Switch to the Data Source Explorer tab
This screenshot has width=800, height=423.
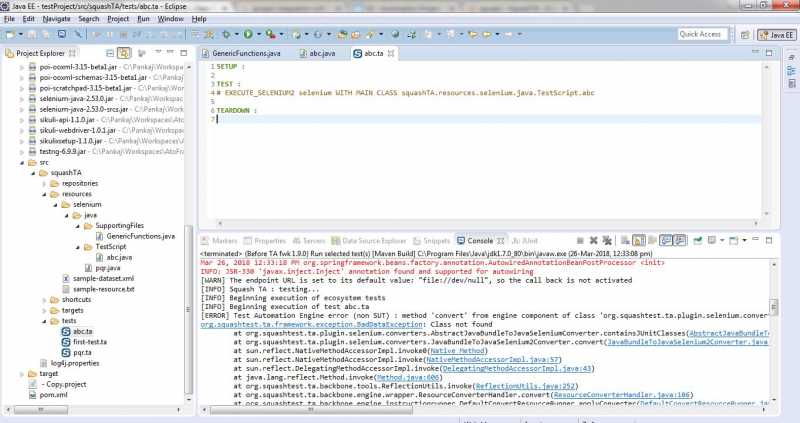[x=374, y=241]
